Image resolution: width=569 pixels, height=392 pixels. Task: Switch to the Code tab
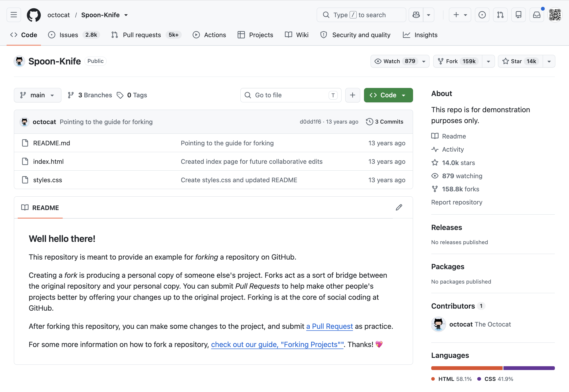[x=24, y=35]
